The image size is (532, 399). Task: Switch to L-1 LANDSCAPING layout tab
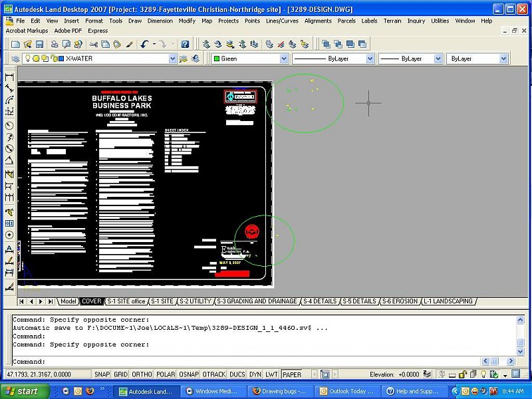click(448, 301)
